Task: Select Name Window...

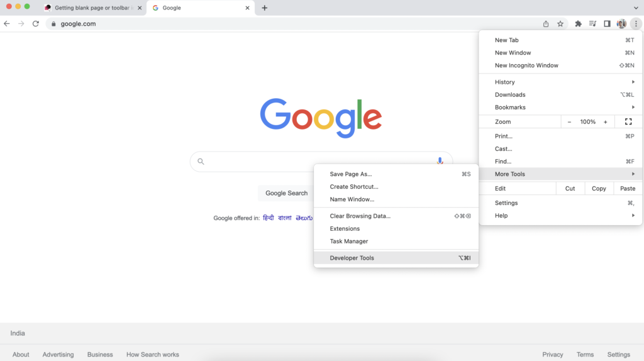Action: (396, 199)
